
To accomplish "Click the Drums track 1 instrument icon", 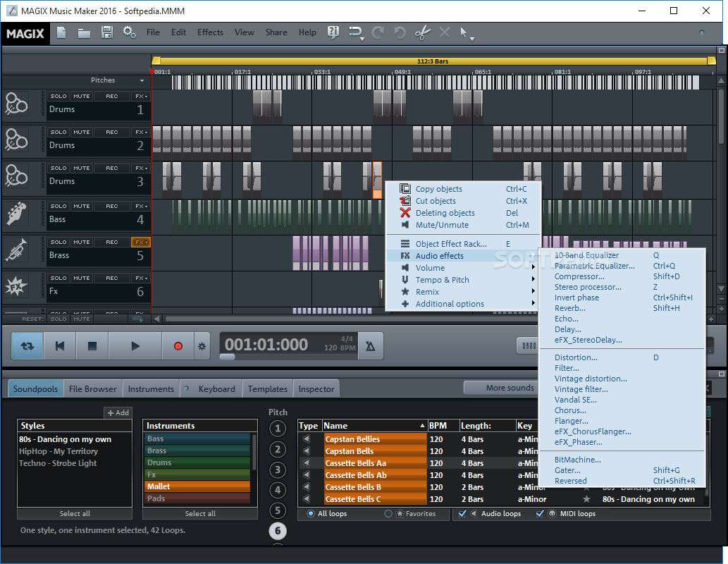I will coord(16,104).
